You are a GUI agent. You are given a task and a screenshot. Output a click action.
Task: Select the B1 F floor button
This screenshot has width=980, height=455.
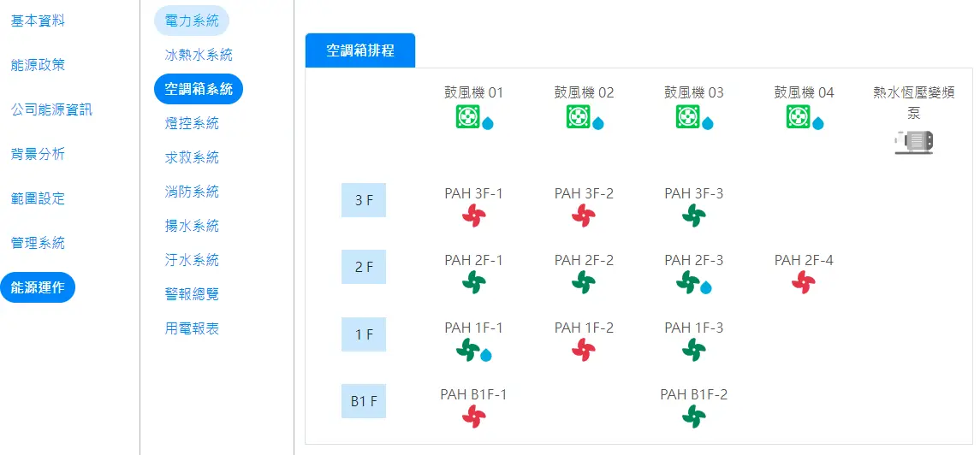[364, 401]
